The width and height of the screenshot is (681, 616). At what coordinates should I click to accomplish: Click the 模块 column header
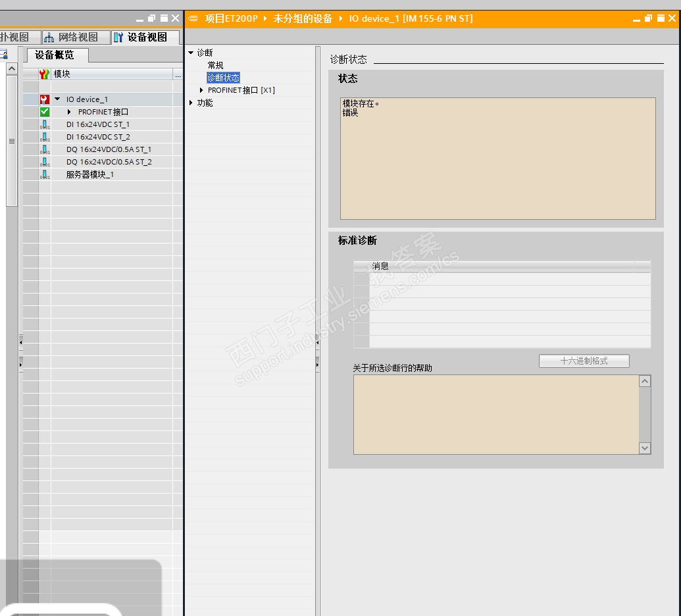[x=112, y=74]
